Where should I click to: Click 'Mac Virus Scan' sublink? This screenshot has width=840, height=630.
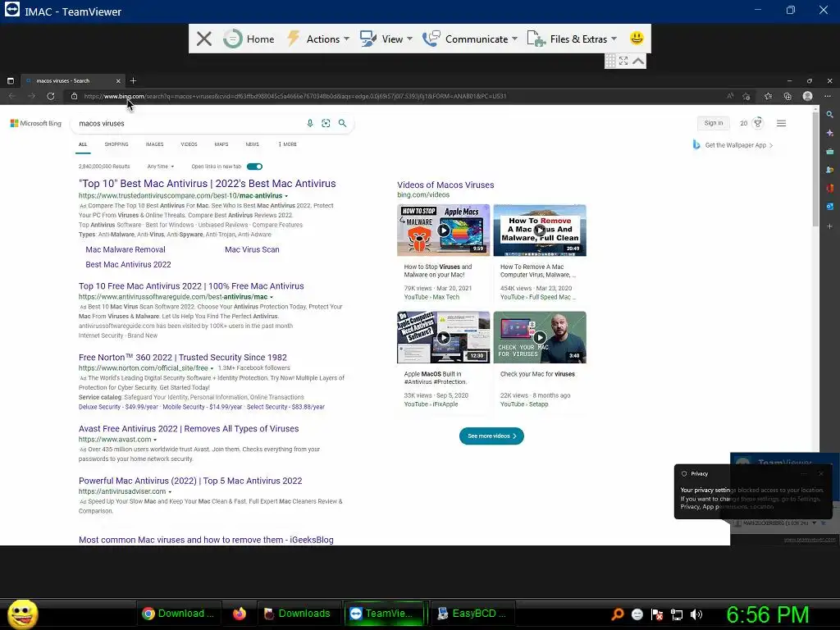pyautogui.click(x=252, y=249)
